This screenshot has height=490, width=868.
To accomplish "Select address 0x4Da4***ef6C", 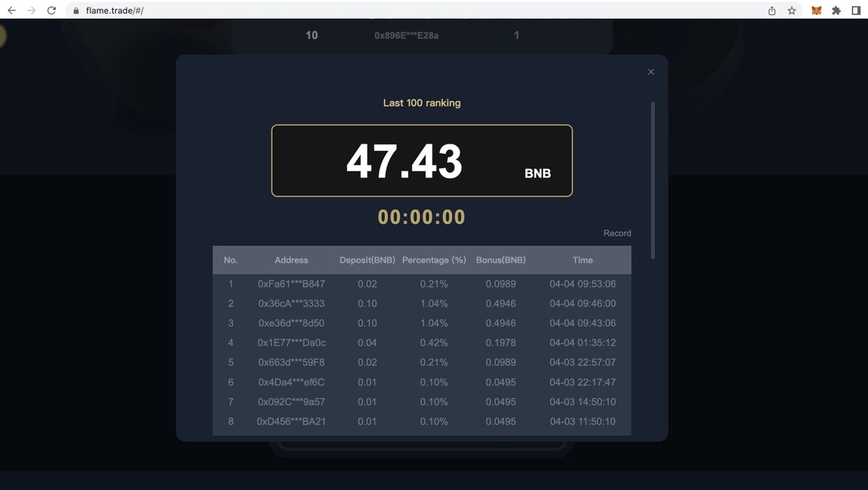I will click(x=292, y=382).
